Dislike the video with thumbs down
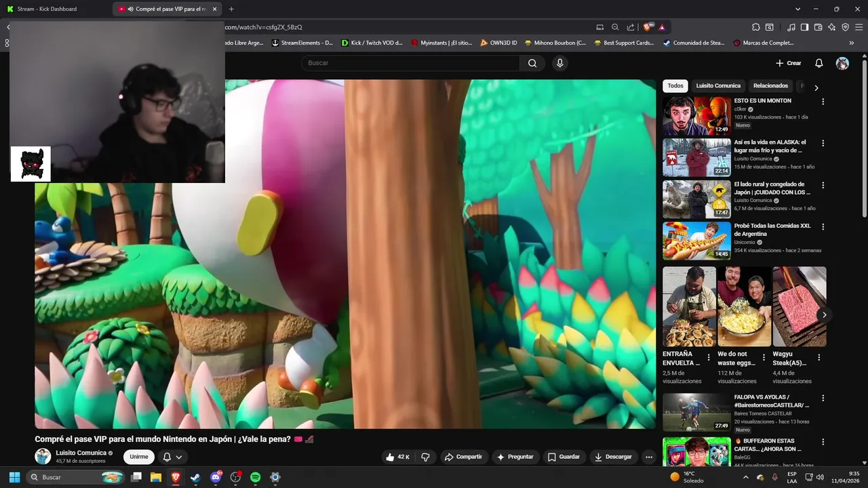Screen dimensions: 868x488 tap(426, 457)
